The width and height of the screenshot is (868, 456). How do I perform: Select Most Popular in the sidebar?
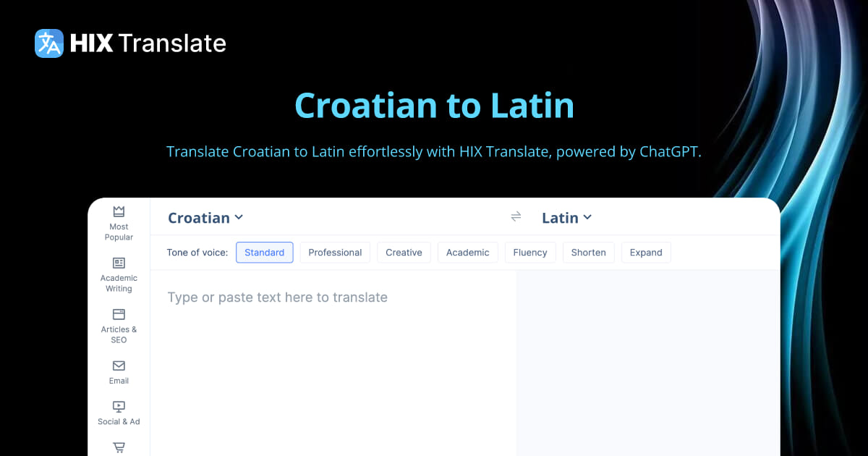118,222
